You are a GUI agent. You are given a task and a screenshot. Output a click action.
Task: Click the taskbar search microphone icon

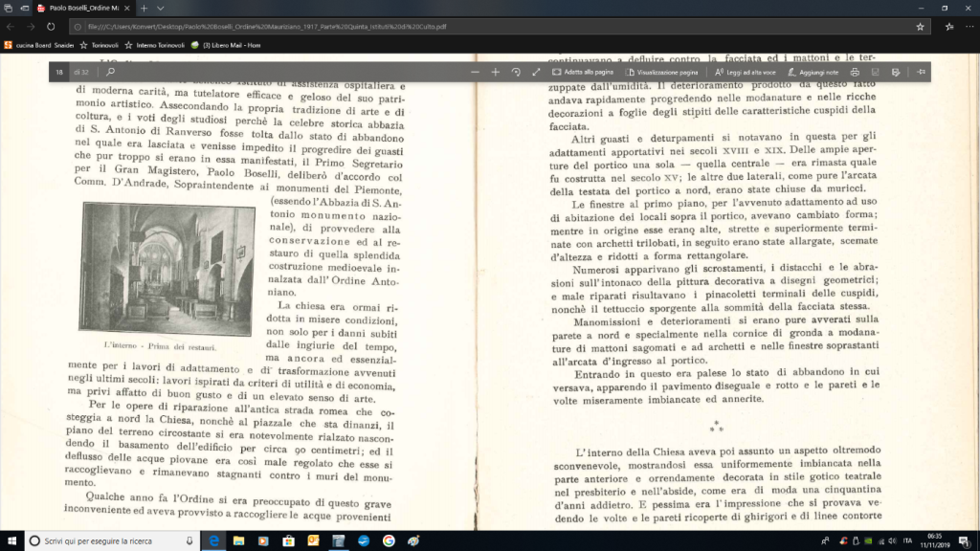(x=189, y=541)
